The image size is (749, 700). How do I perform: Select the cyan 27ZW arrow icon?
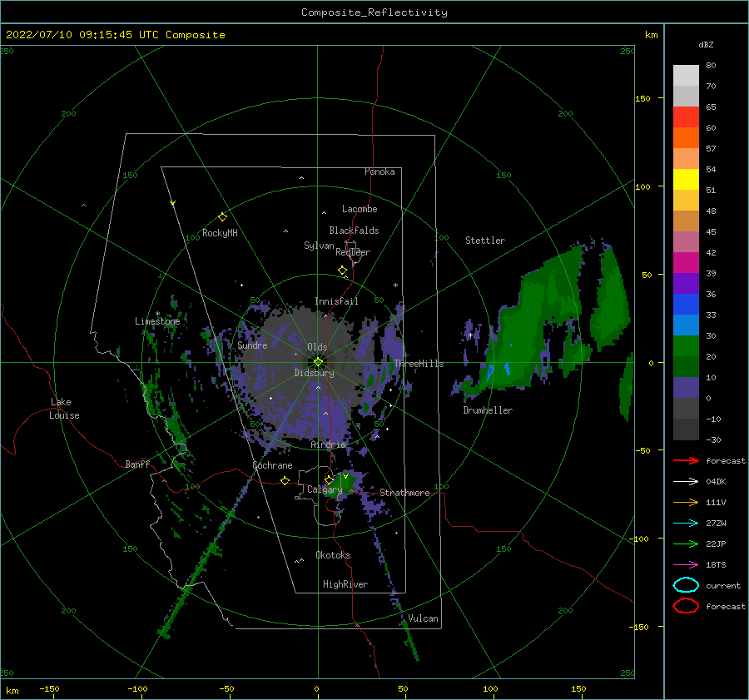click(686, 524)
